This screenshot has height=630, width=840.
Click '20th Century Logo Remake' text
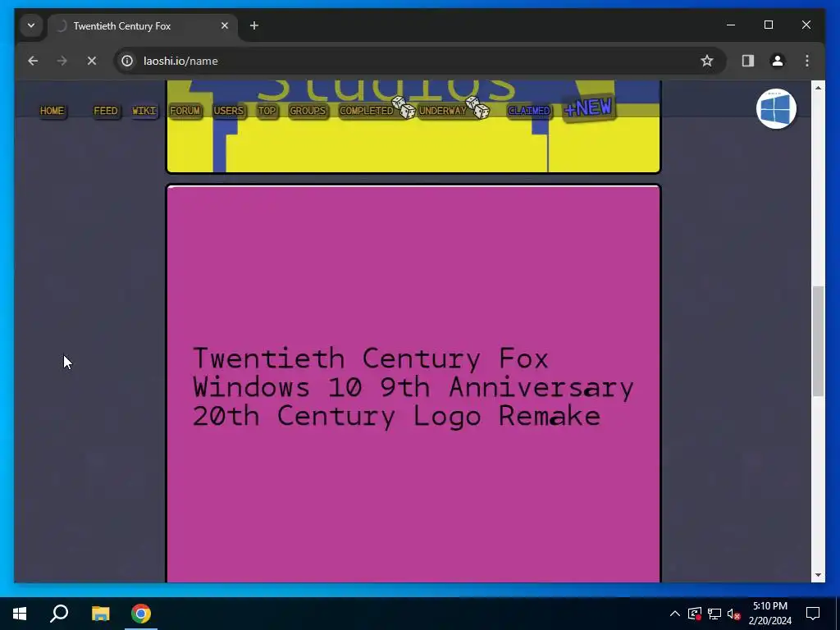[x=396, y=416]
